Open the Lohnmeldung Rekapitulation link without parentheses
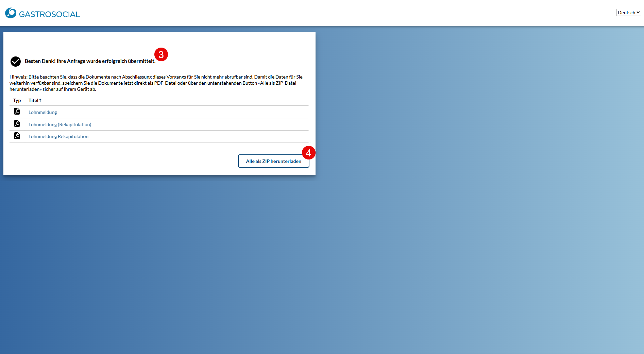Viewport: 644px width, 354px height. point(58,136)
